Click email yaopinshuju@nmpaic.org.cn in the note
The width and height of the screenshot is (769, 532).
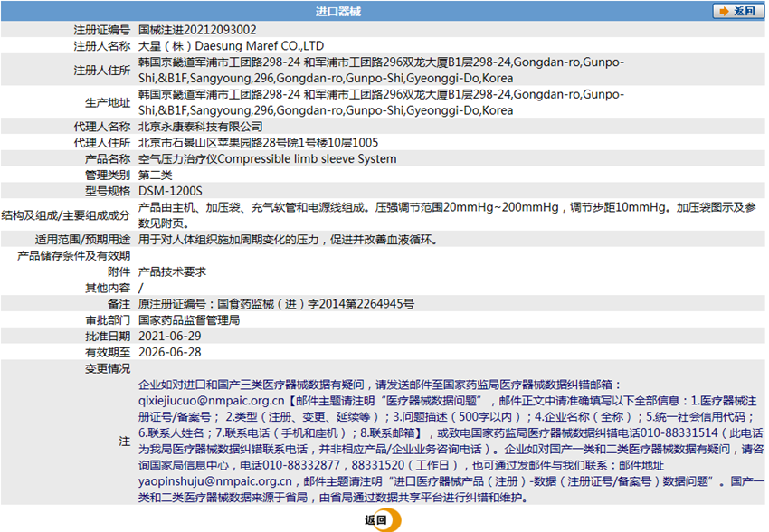click(214, 481)
